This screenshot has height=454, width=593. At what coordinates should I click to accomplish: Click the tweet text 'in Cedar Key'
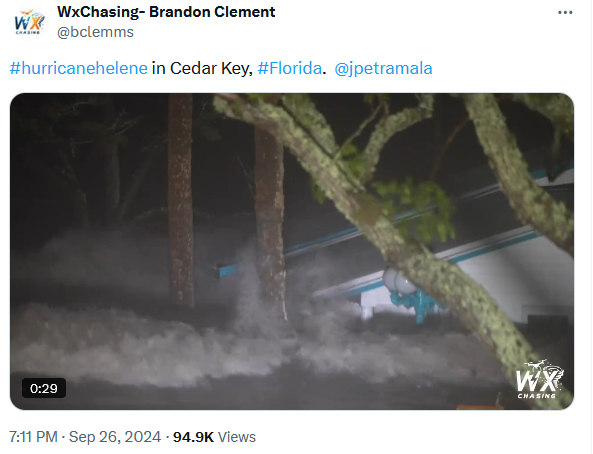coord(202,68)
